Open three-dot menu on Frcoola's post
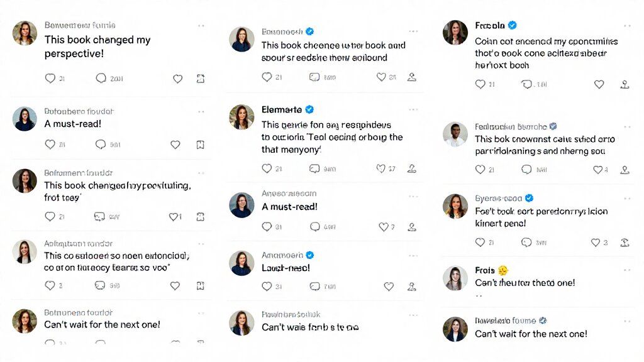 627,25
